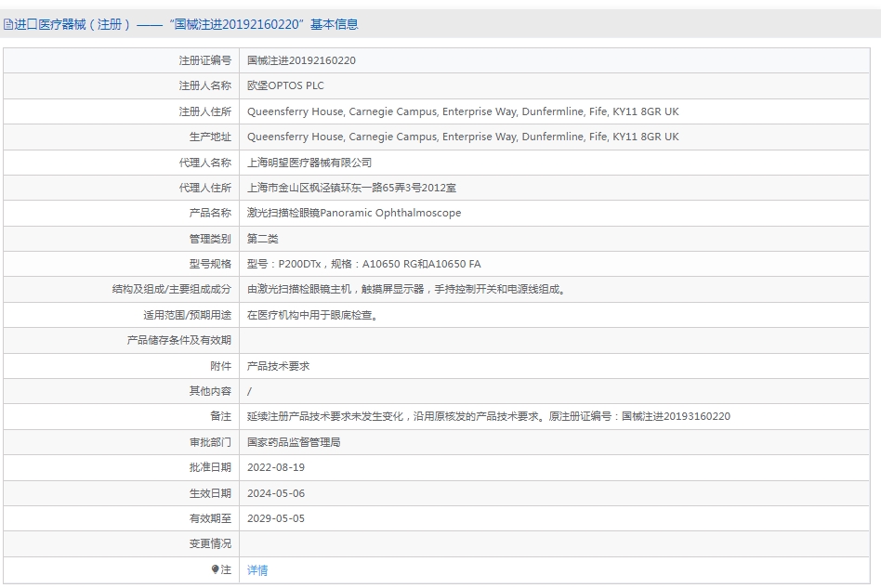Select registration number 国械注进20192160220 value
Viewport: 881px width, 588px height.
301,60
